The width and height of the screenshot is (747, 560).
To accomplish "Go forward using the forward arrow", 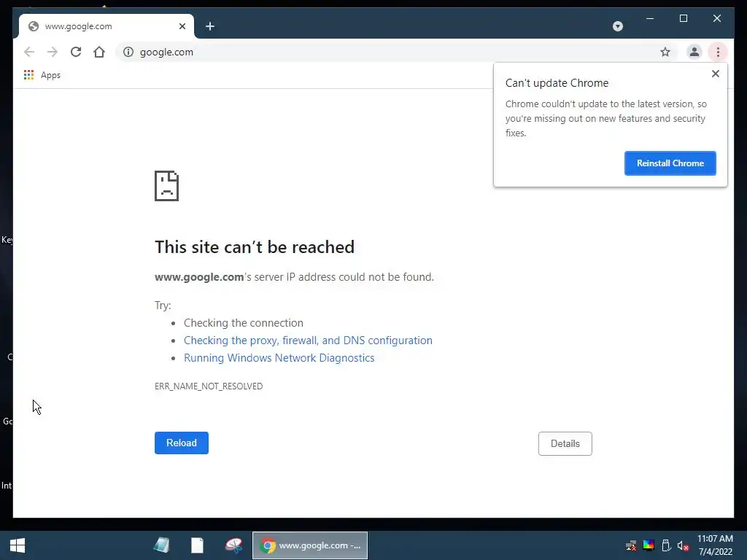I will click(x=53, y=52).
